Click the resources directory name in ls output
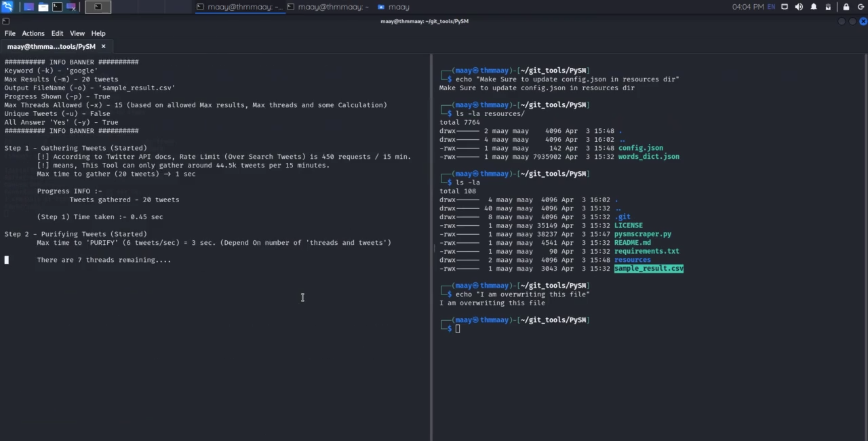The width and height of the screenshot is (868, 441). click(633, 260)
